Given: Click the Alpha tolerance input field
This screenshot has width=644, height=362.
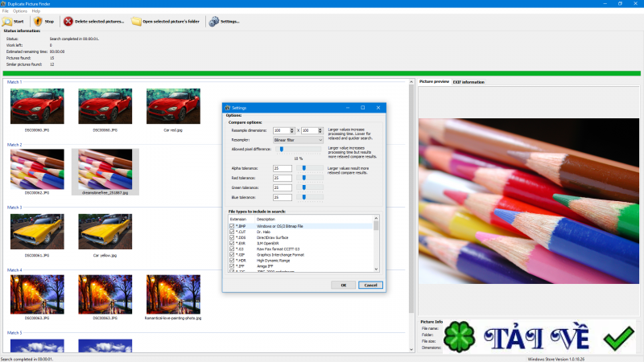Looking at the screenshot, I should click(282, 168).
